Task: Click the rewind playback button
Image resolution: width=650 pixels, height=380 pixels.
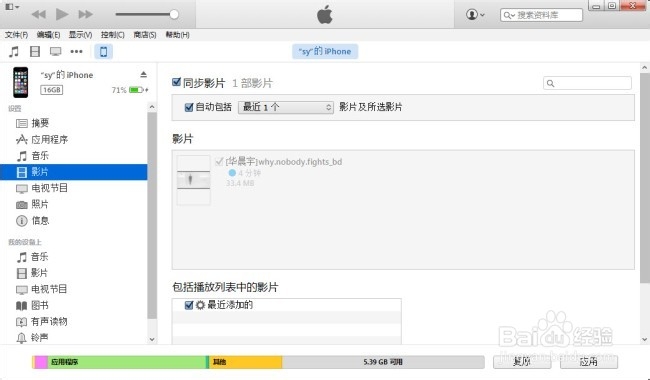Action: coord(39,15)
